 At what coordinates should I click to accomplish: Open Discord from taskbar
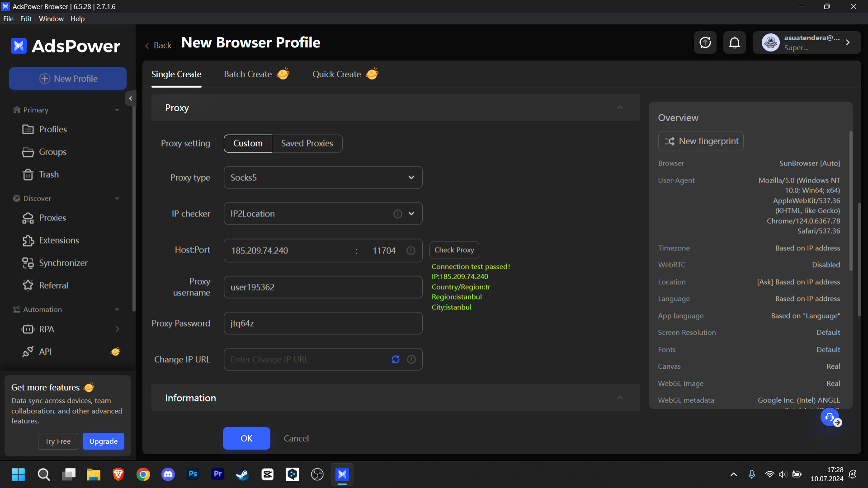[x=168, y=474]
